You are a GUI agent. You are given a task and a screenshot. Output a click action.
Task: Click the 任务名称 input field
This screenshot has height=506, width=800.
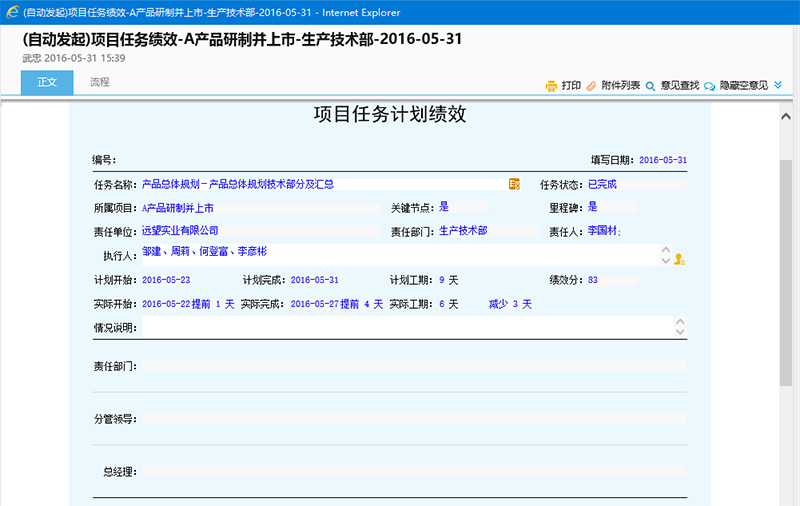coord(322,184)
